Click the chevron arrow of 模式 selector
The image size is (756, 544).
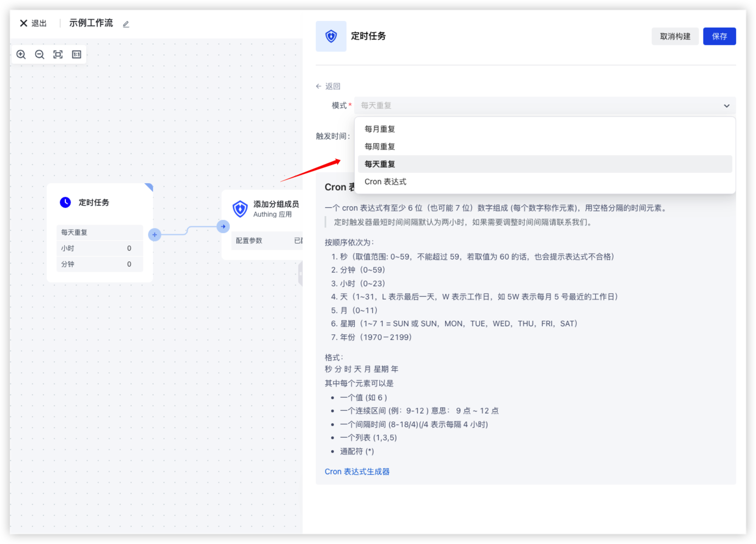pyautogui.click(x=726, y=106)
